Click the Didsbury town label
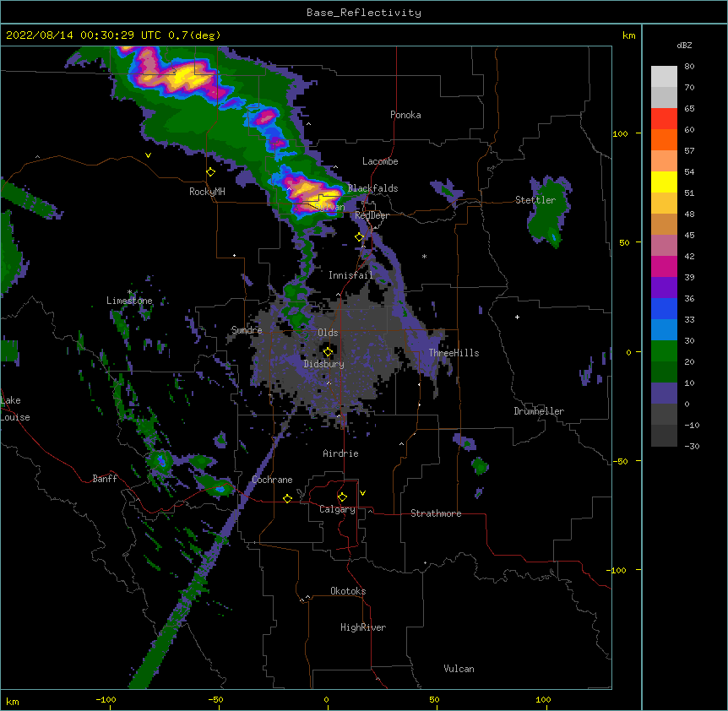Image resolution: width=728 pixels, height=711 pixels. pyautogui.click(x=323, y=364)
